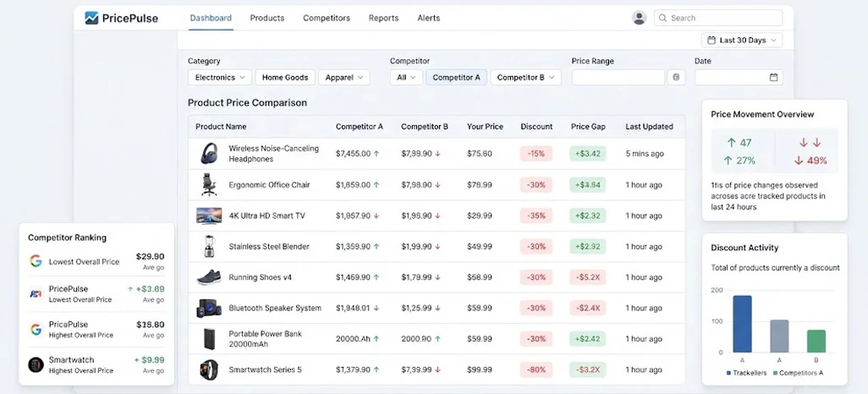Click the up arrow beside 20000.Ah price
868x394 pixels.
(376, 339)
